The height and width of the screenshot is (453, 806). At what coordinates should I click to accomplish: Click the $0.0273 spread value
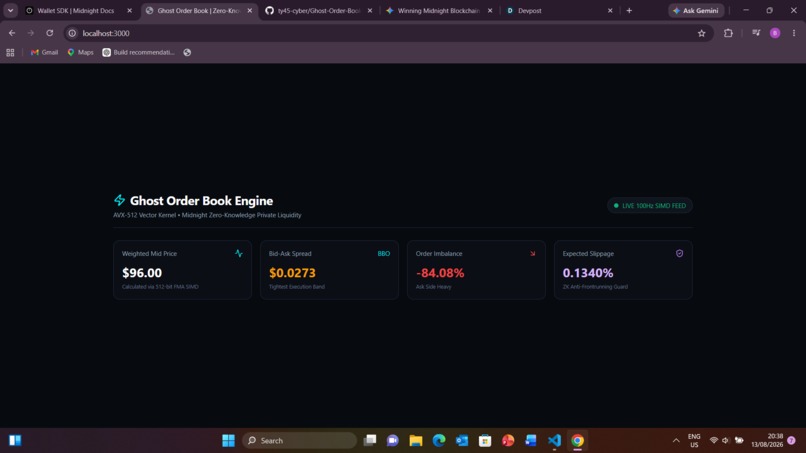point(292,273)
